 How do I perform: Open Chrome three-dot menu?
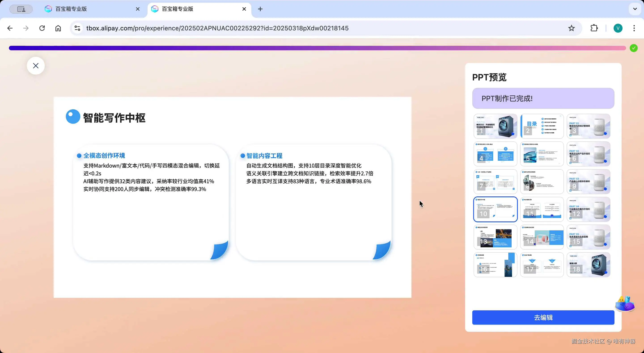[x=634, y=28]
